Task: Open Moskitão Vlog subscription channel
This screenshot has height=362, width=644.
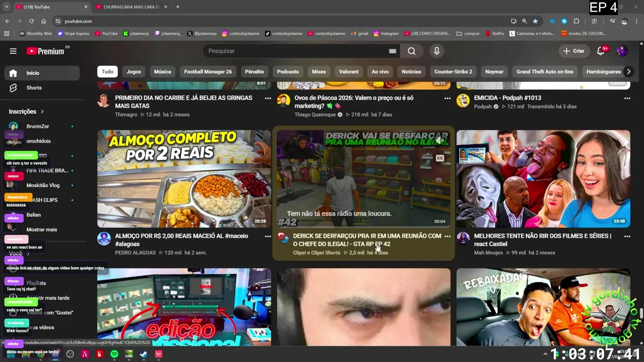Action: click(42, 185)
